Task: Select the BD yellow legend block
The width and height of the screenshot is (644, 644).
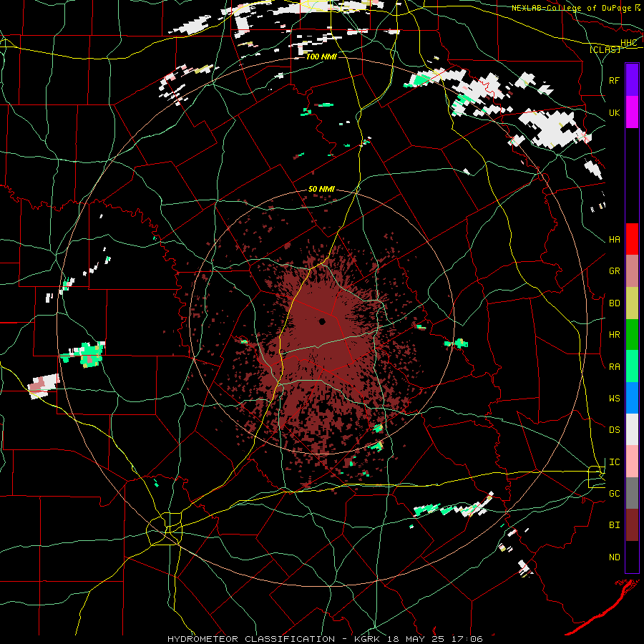Action: point(632,303)
